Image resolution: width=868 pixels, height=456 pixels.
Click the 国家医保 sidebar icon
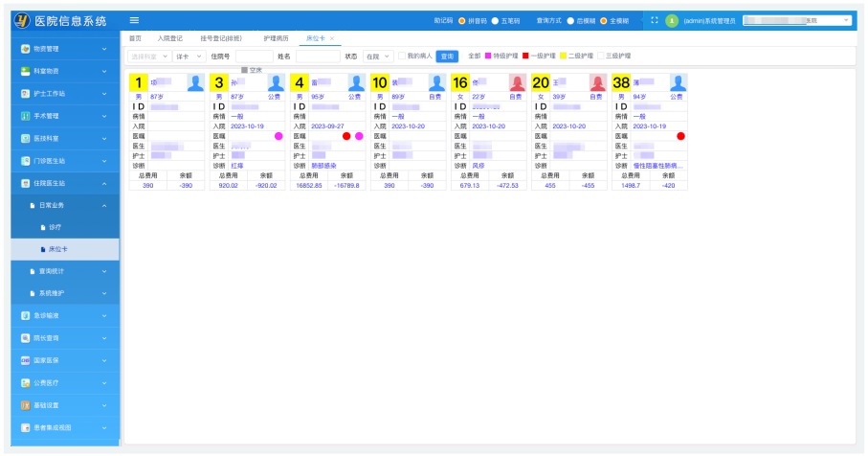[26, 360]
